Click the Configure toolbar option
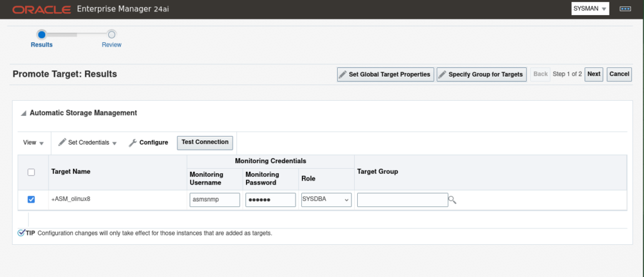 tap(148, 143)
